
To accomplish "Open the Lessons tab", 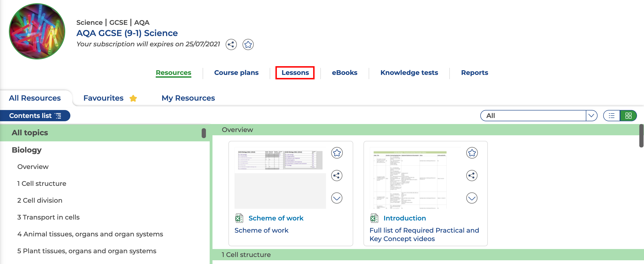I will (x=295, y=73).
